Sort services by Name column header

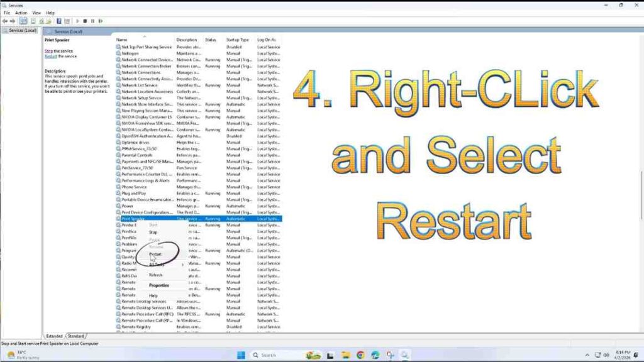click(x=122, y=40)
